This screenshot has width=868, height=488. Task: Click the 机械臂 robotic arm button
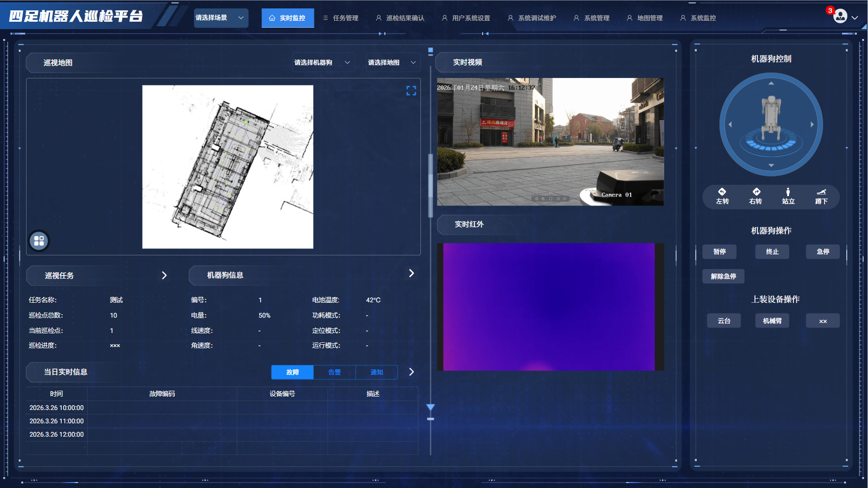[x=772, y=321]
